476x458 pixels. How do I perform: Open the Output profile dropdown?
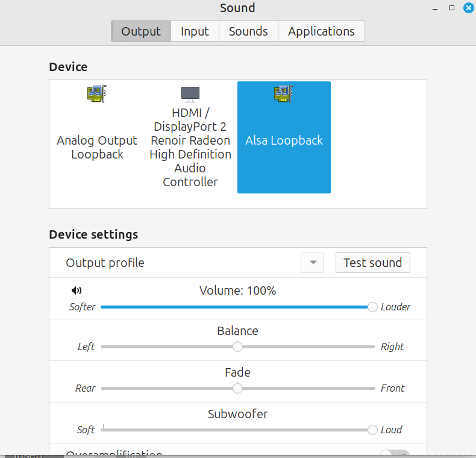click(312, 262)
